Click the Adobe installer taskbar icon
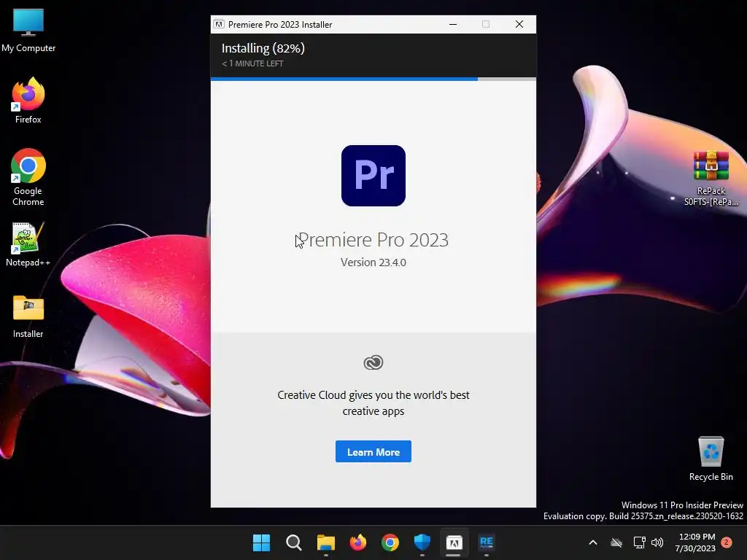 [454, 542]
